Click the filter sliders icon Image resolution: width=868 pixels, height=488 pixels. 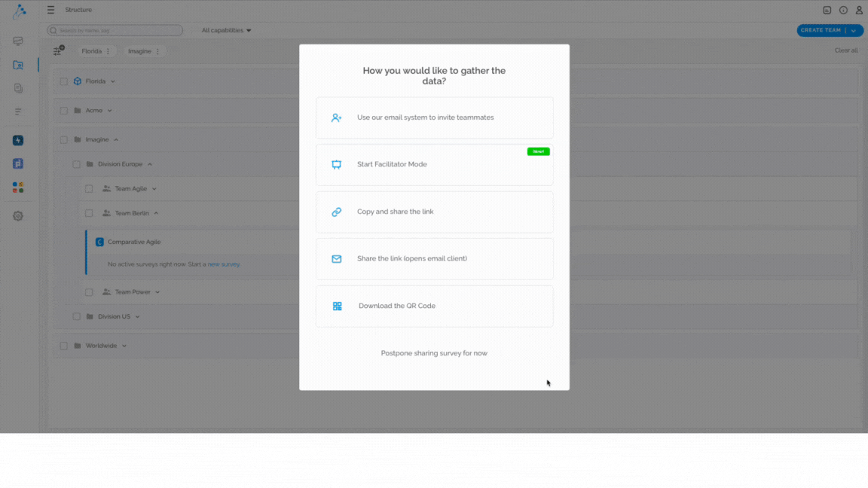(58, 51)
